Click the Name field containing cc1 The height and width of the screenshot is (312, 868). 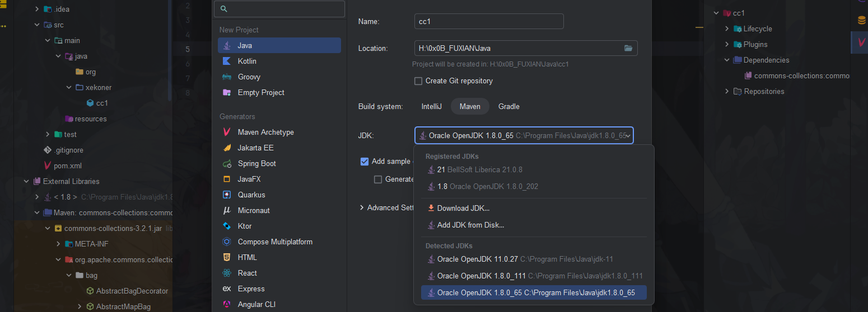tap(489, 21)
